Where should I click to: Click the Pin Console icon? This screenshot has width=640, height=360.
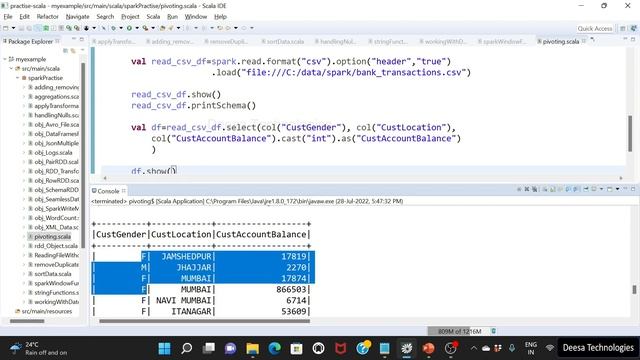click(x=586, y=189)
